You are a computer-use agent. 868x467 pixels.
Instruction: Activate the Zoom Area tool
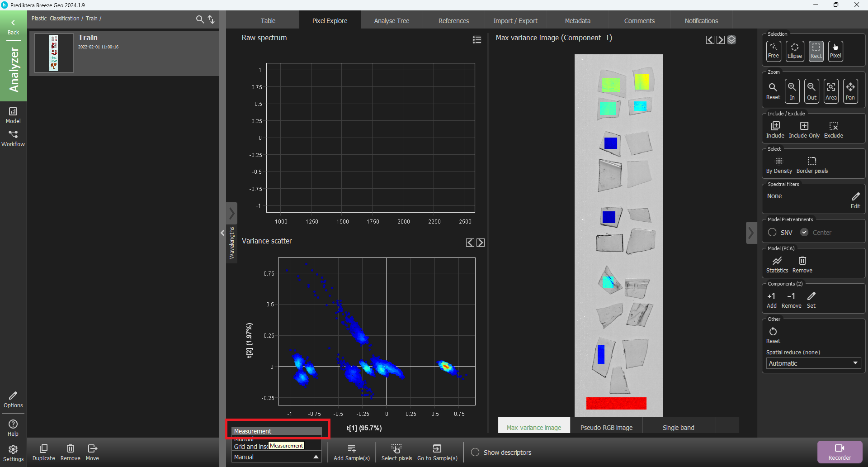coord(831,91)
